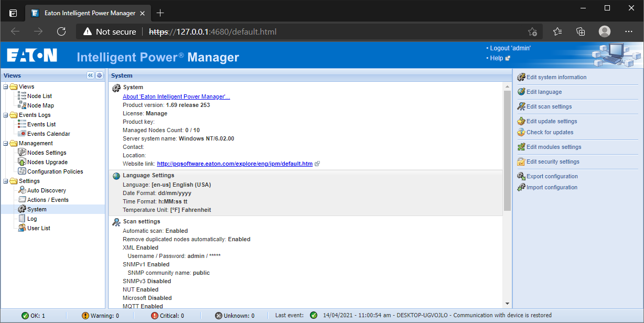This screenshot has width=644, height=323.
Task: Select Node List in the tree
Action: pos(39,96)
